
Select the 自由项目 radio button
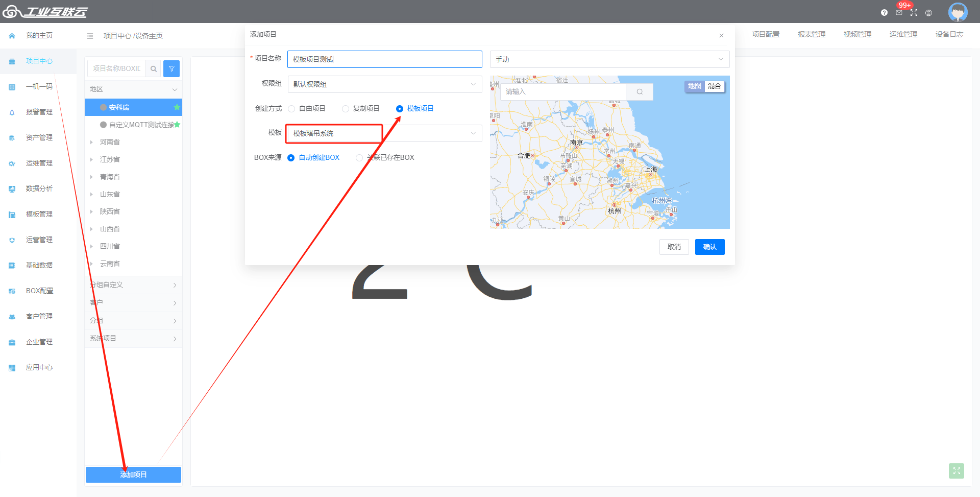291,109
